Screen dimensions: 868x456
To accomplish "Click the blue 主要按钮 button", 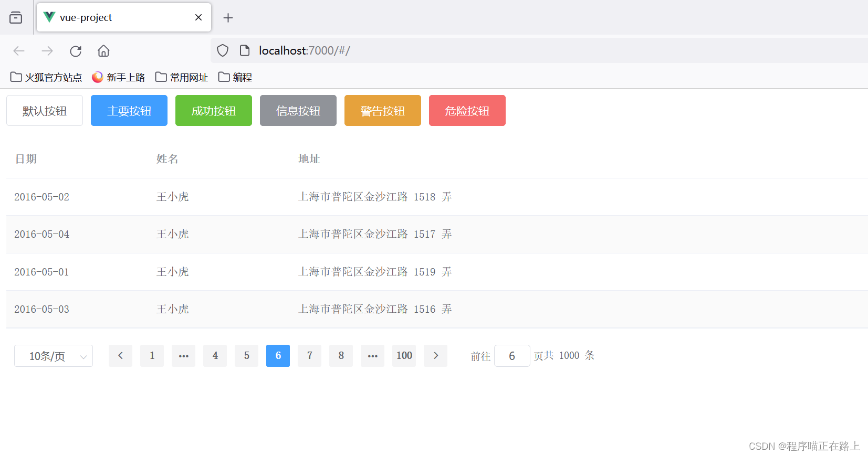I will pos(129,111).
